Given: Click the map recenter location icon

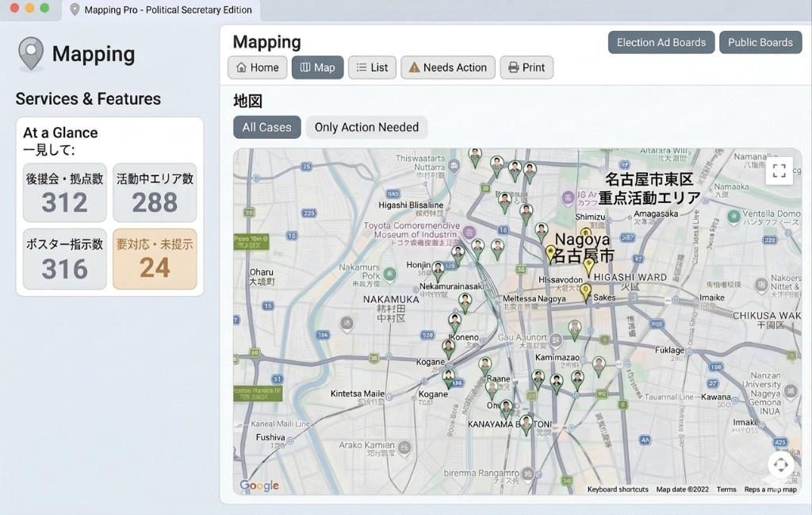Looking at the screenshot, I should point(780,465).
